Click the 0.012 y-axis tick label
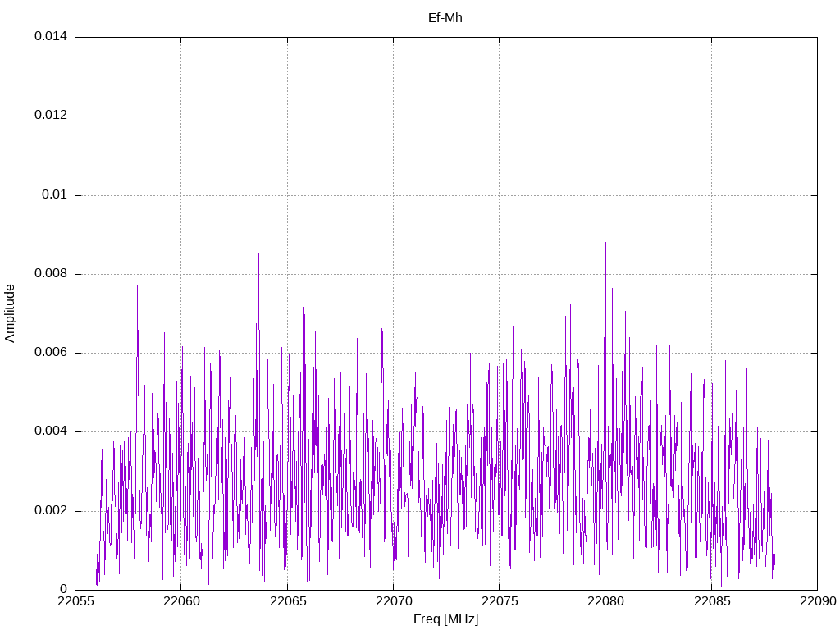Viewport: 840px width, 630px height. point(50,116)
